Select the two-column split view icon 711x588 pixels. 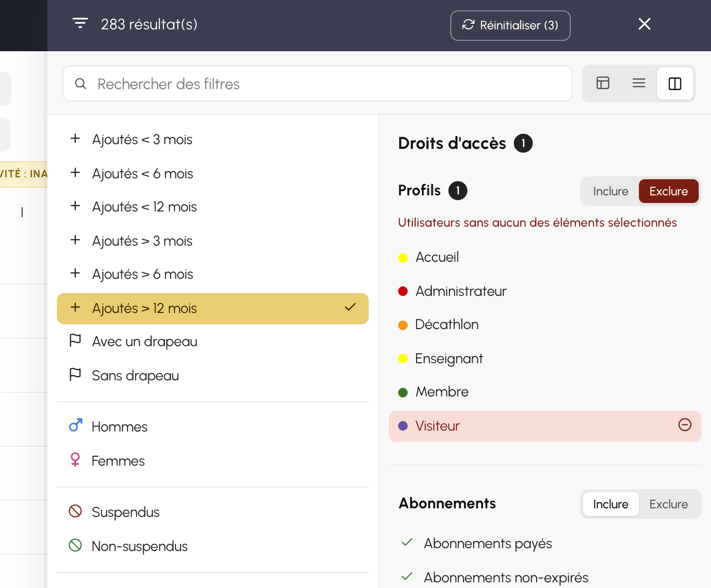click(675, 83)
